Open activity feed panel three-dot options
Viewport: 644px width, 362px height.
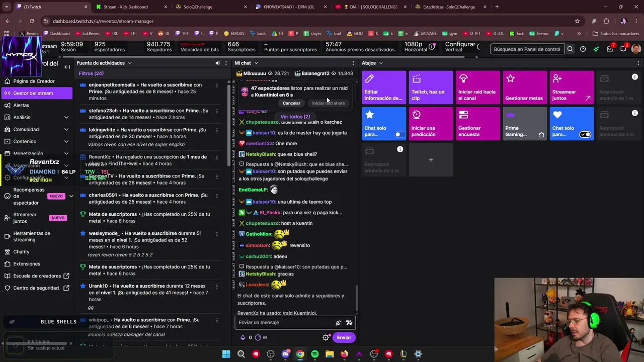pos(226,63)
